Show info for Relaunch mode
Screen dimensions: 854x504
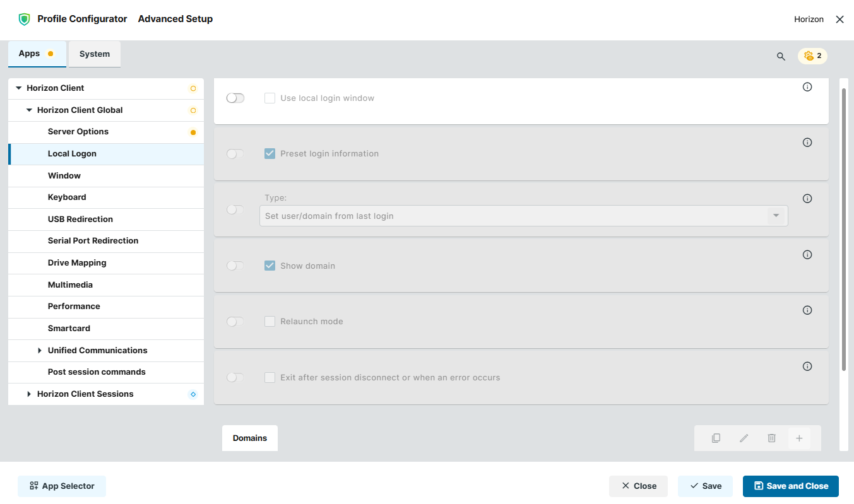[807, 310]
